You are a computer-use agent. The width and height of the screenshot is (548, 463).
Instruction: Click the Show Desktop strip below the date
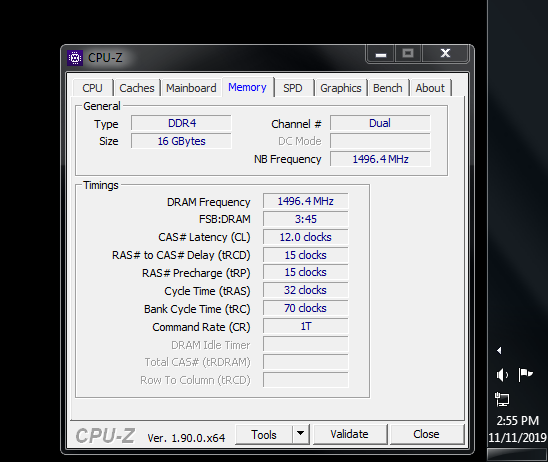tap(517, 454)
